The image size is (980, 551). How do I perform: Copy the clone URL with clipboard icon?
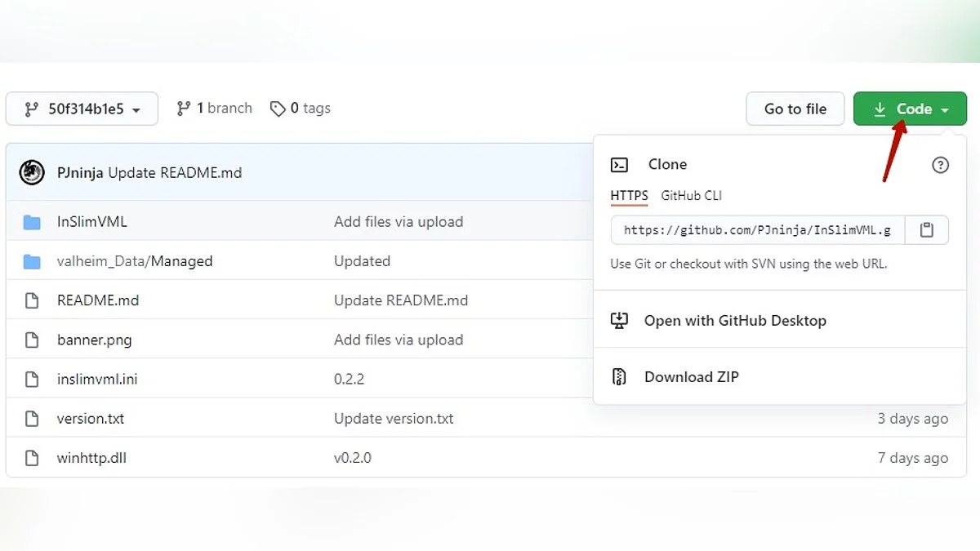pyautogui.click(x=926, y=230)
